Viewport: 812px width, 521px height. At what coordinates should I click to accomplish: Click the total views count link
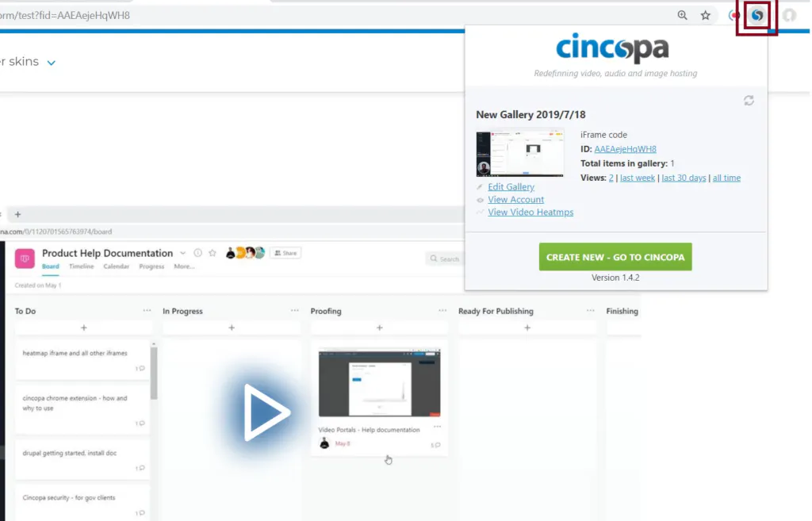pyautogui.click(x=611, y=178)
